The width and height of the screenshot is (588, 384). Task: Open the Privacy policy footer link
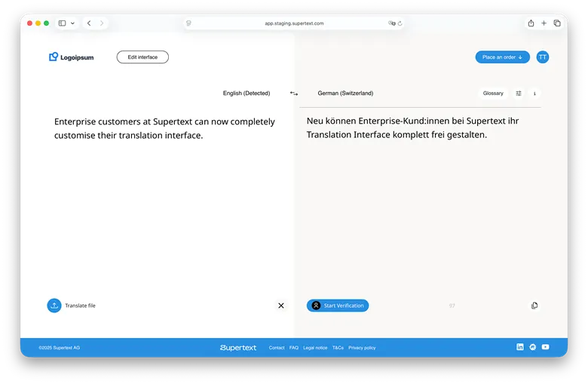362,348
